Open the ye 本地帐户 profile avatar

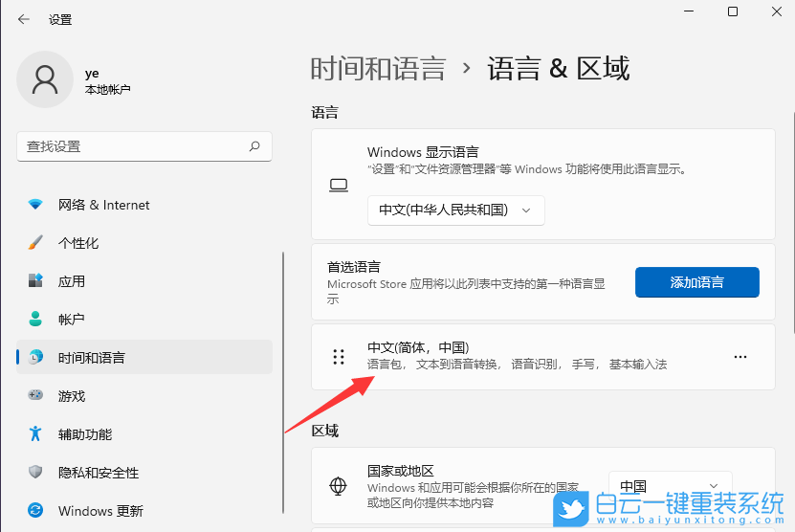(x=45, y=79)
